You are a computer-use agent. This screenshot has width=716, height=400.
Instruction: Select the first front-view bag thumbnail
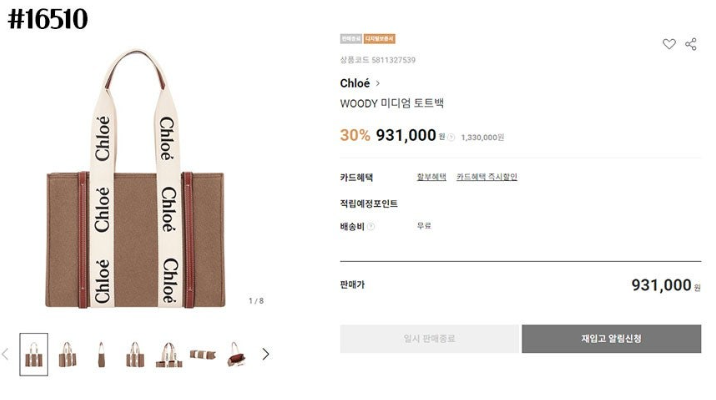tap(34, 354)
